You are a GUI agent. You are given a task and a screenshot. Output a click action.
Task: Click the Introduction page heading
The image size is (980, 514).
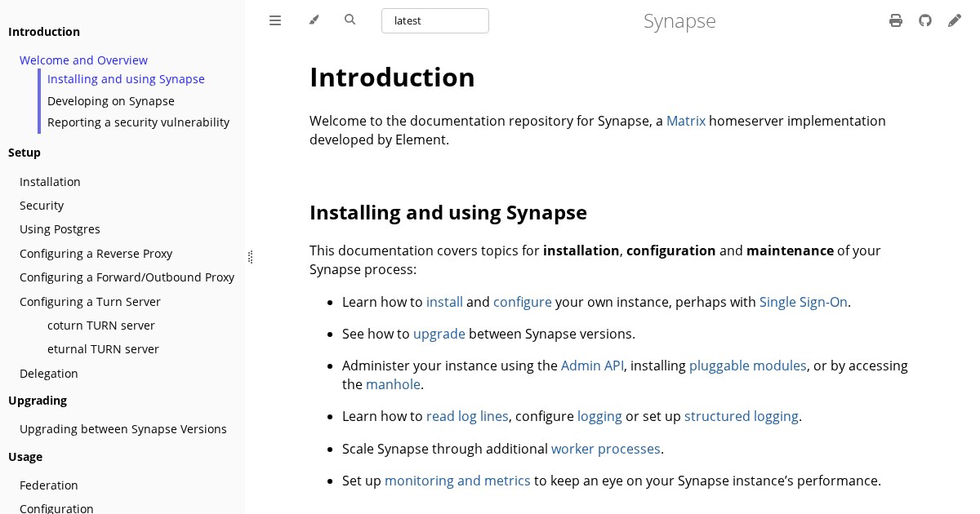pyautogui.click(x=392, y=78)
